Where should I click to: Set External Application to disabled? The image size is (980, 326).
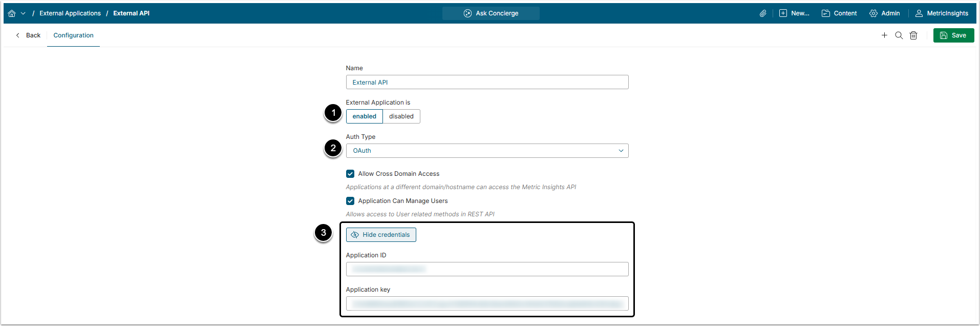[401, 116]
